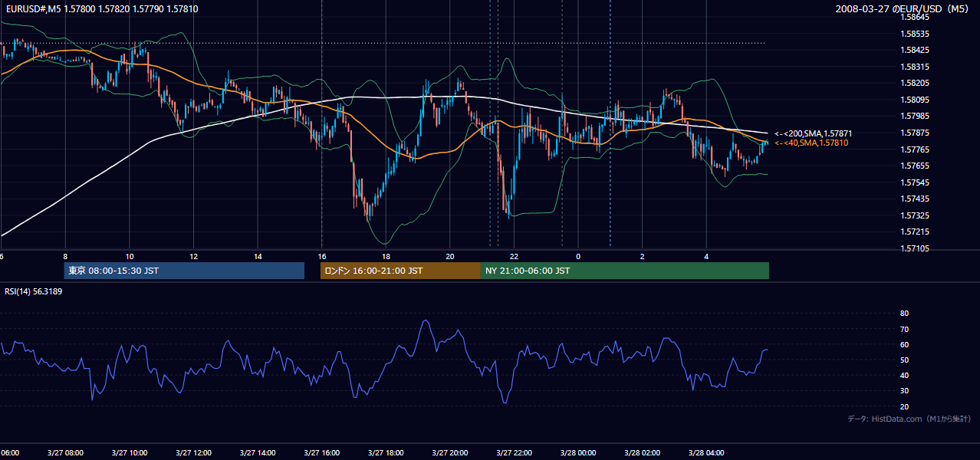Click the 3/27 08:00 bottom timeline label
The width and height of the screenshot is (980, 460).
65,452
